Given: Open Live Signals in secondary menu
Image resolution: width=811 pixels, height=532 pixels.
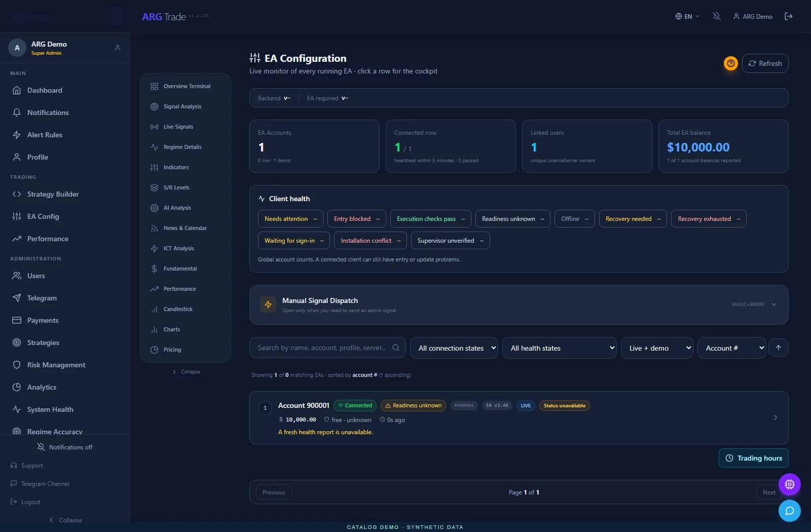Looking at the screenshot, I should 185,127.
